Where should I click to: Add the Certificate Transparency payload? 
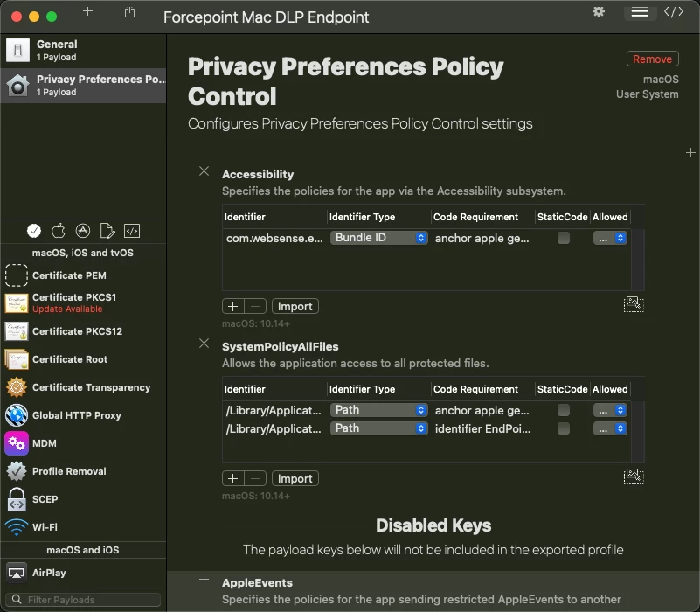(x=83, y=387)
